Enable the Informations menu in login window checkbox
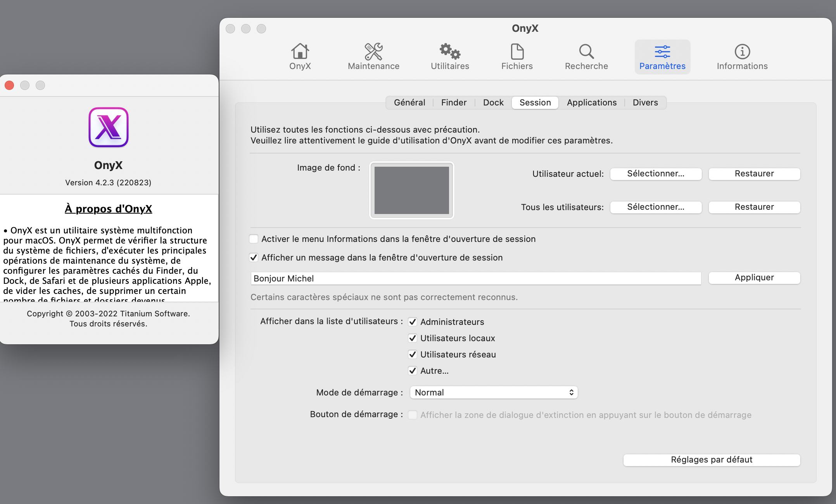The image size is (836, 504). (x=254, y=239)
